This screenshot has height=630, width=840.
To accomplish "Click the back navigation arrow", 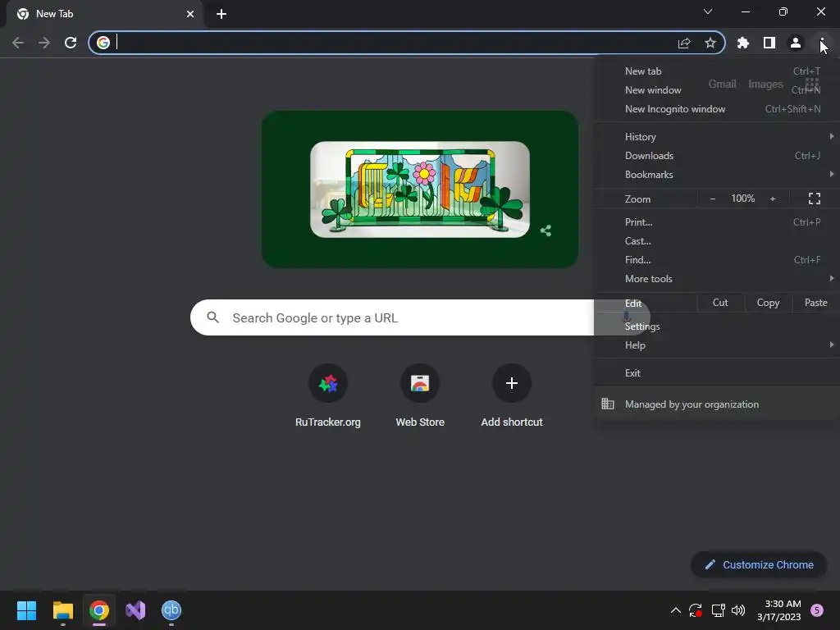I will [18, 43].
